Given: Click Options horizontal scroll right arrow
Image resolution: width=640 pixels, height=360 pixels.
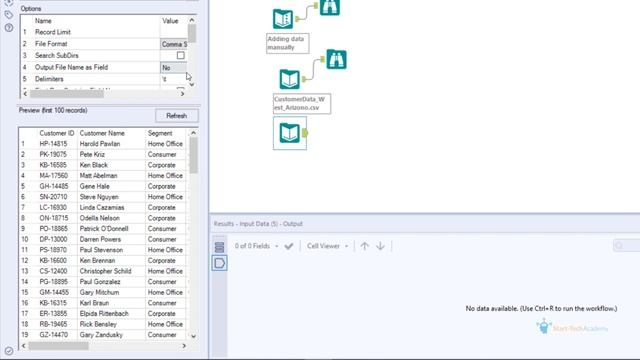Looking at the screenshot, I should coord(182,94).
